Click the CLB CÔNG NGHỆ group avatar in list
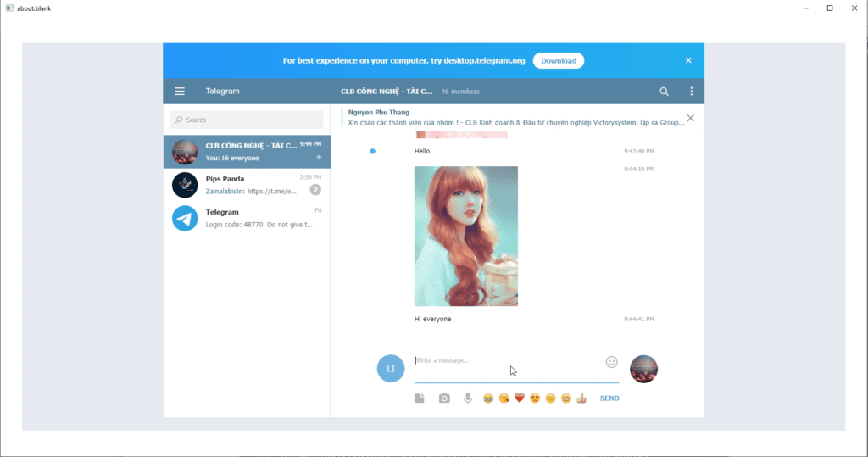 (185, 152)
